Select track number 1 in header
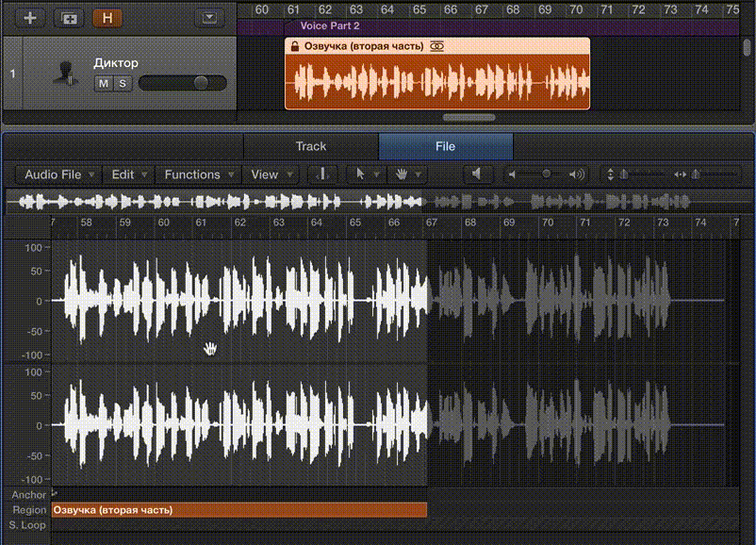756x545 pixels. [13, 74]
